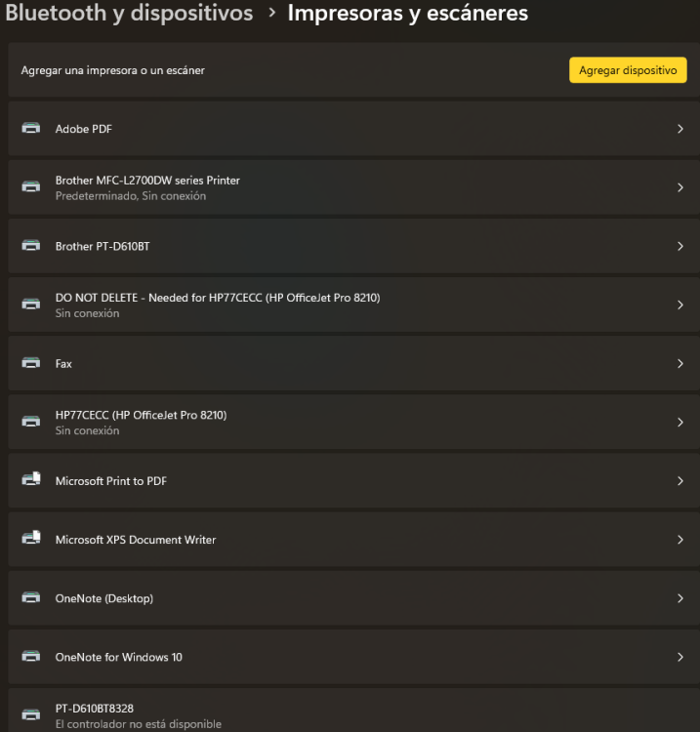
Task: Click the Fax device icon
Action: (31, 363)
